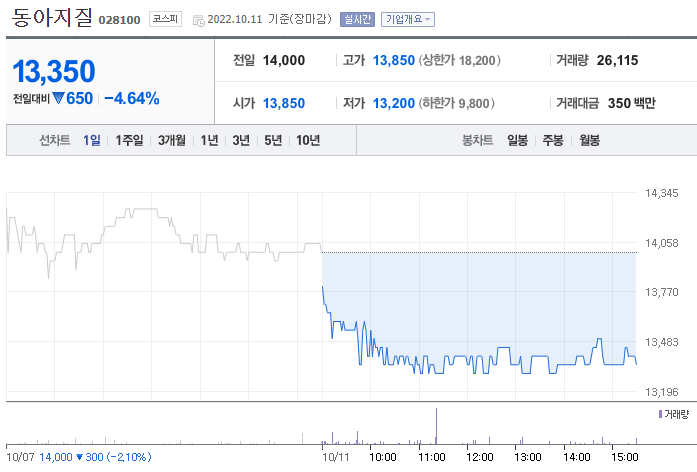Click the down-triangle icon before 650
The image size is (697, 472).
click(x=59, y=98)
